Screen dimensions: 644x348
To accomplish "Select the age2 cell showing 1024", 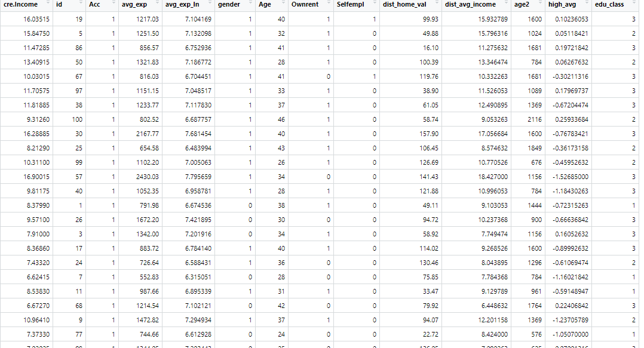I will (x=528, y=33).
